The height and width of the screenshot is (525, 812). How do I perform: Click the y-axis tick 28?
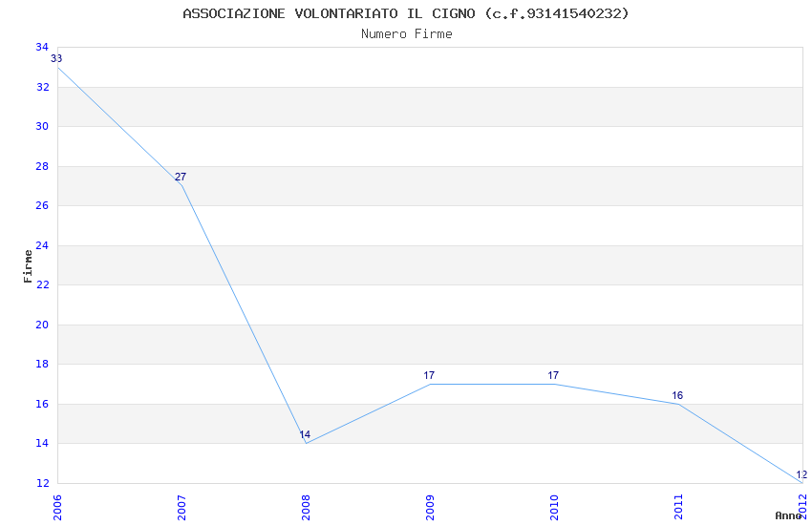[42, 166]
